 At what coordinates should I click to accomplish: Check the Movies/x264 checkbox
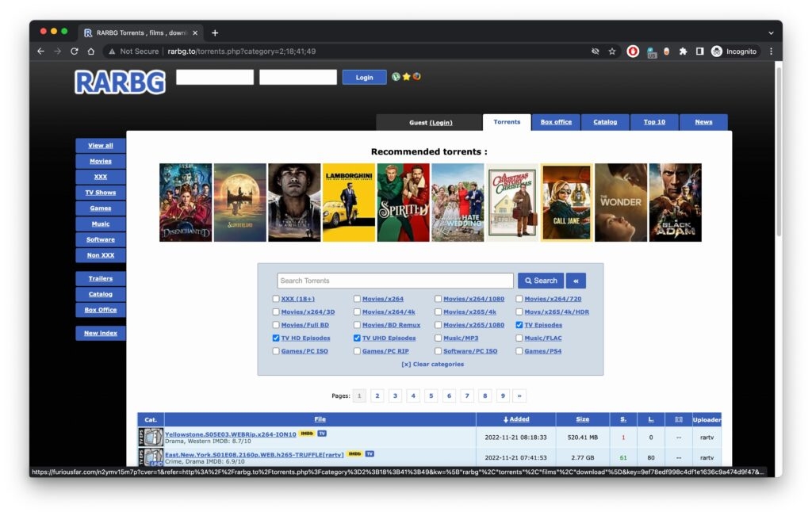tap(357, 299)
